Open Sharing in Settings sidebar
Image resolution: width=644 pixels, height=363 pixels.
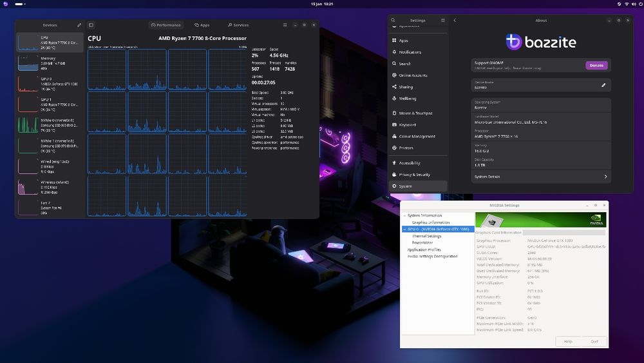click(418, 87)
